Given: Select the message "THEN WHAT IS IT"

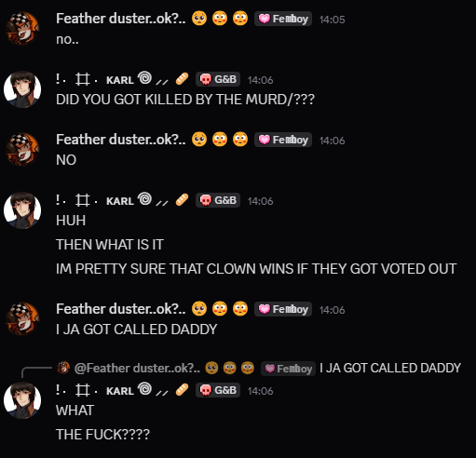Looking at the screenshot, I should pyautogui.click(x=110, y=245).
